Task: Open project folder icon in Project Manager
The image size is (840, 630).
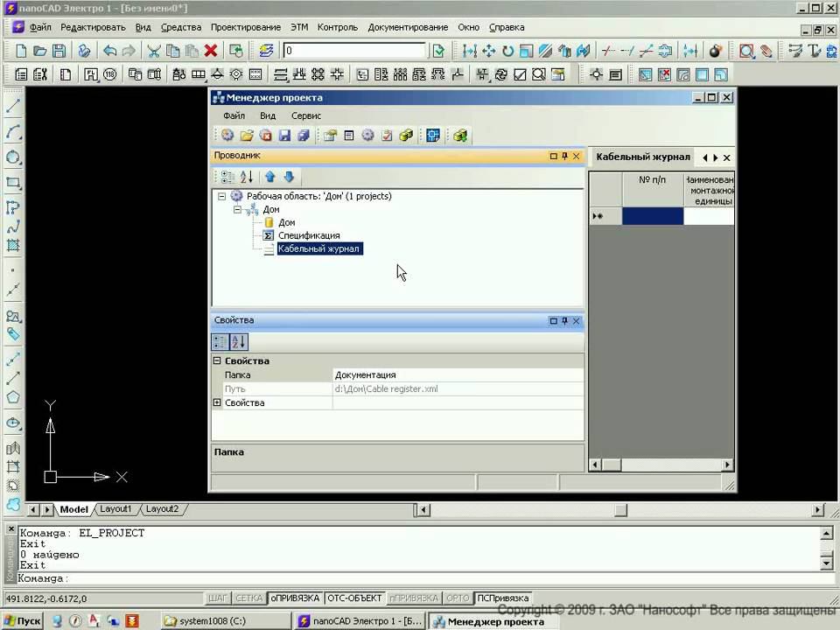Action: (x=247, y=136)
